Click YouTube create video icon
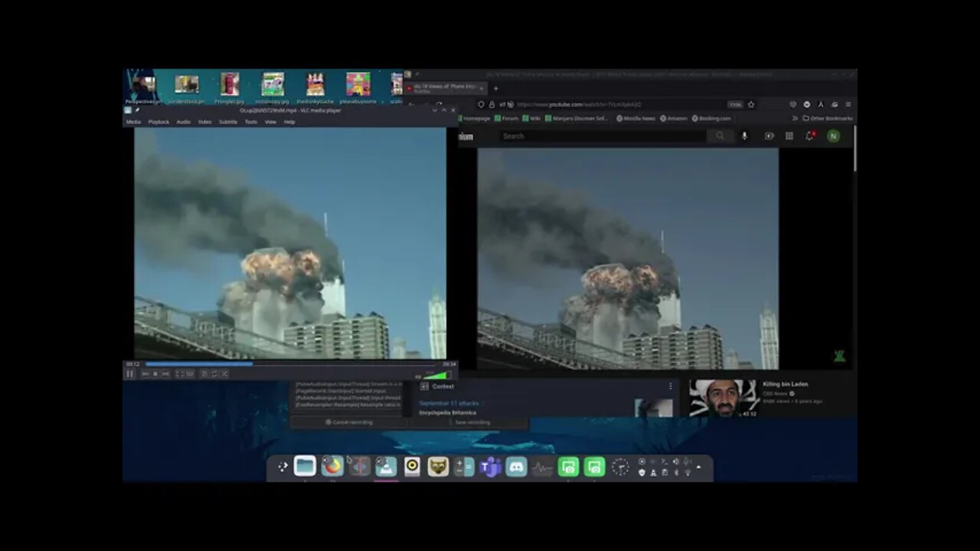 [769, 136]
